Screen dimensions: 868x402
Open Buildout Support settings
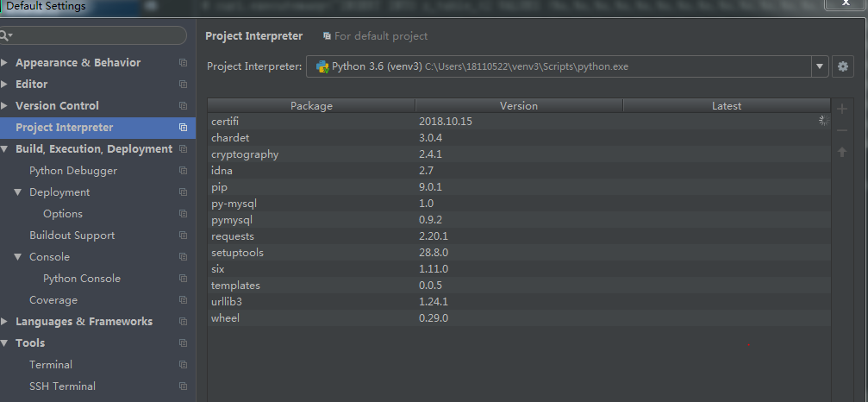[x=72, y=236]
